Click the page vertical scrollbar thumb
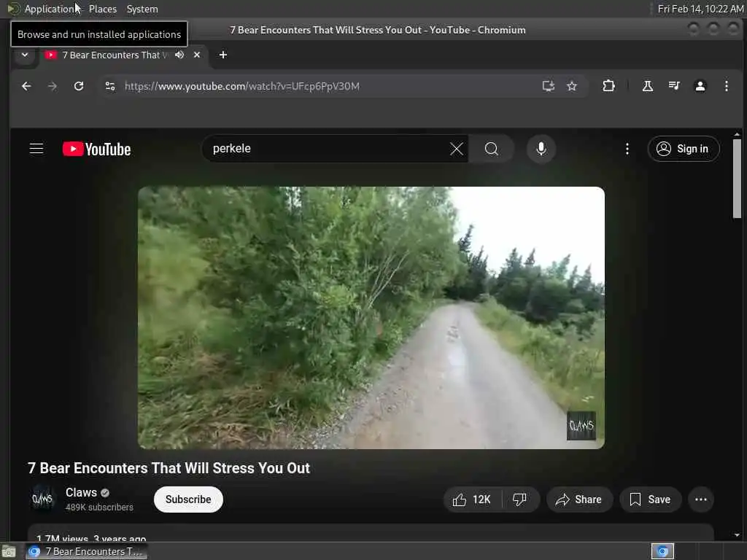Image resolution: width=747 pixels, height=560 pixels. (x=737, y=178)
